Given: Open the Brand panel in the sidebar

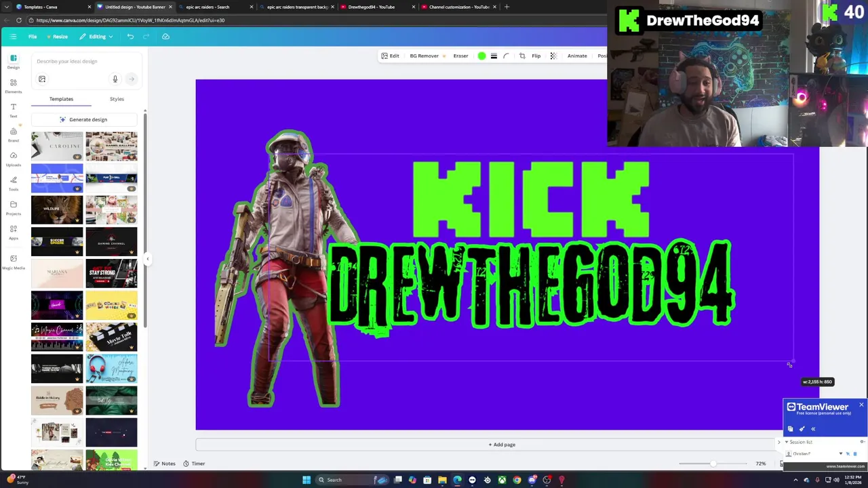Looking at the screenshot, I should [13, 135].
